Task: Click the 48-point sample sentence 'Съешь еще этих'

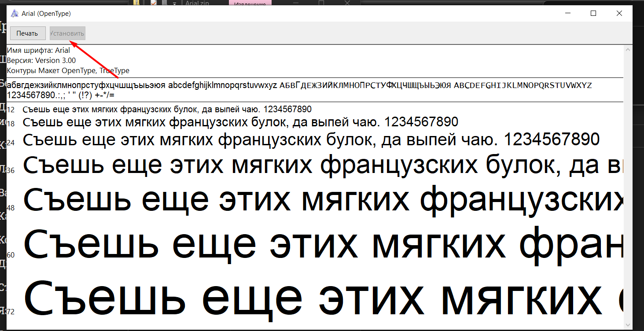Action: (x=323, y=199)
